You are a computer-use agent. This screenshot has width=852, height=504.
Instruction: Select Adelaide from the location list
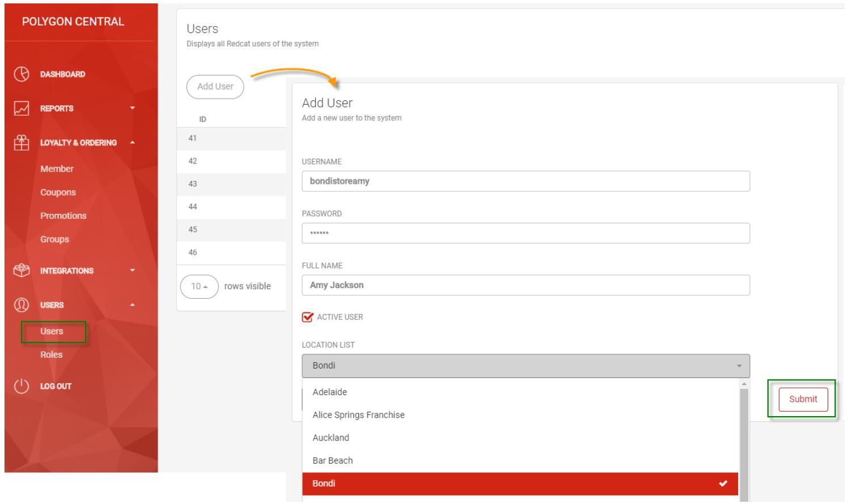520,392
